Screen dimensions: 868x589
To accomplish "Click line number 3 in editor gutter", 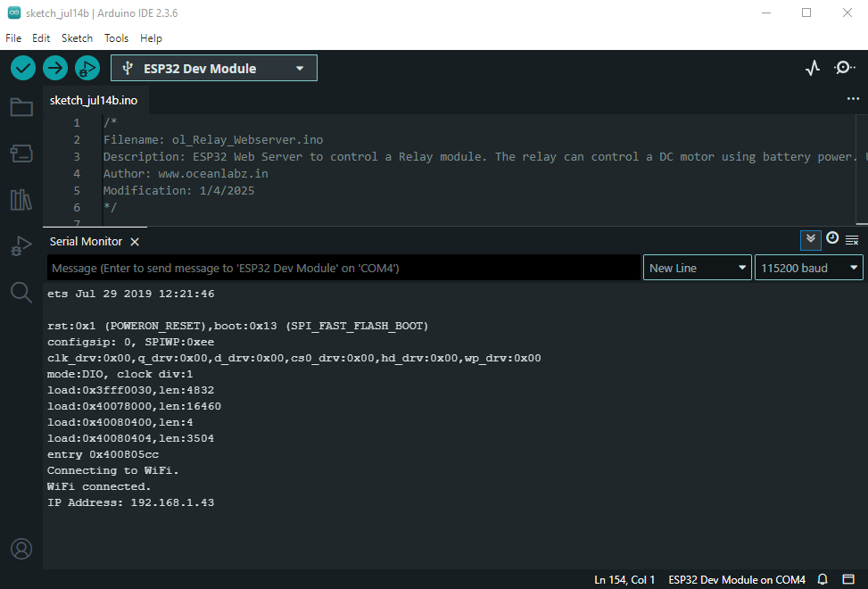I will [77, 157].
